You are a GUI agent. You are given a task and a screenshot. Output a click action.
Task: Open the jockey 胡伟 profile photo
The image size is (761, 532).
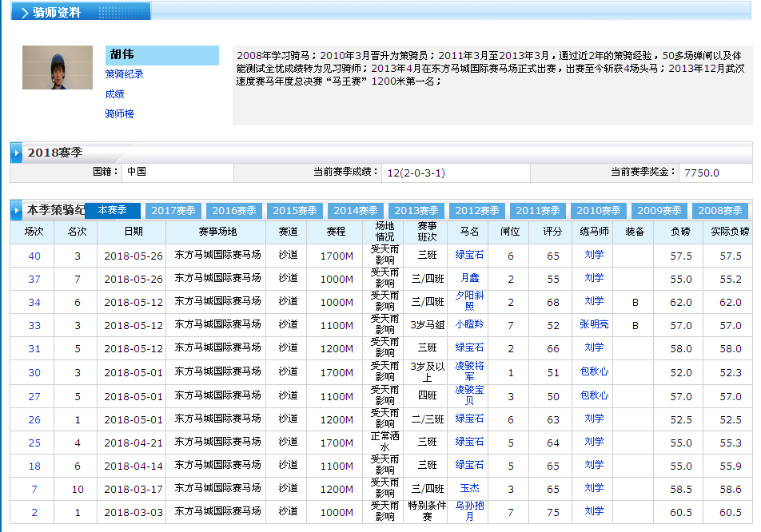click(58, 68)
